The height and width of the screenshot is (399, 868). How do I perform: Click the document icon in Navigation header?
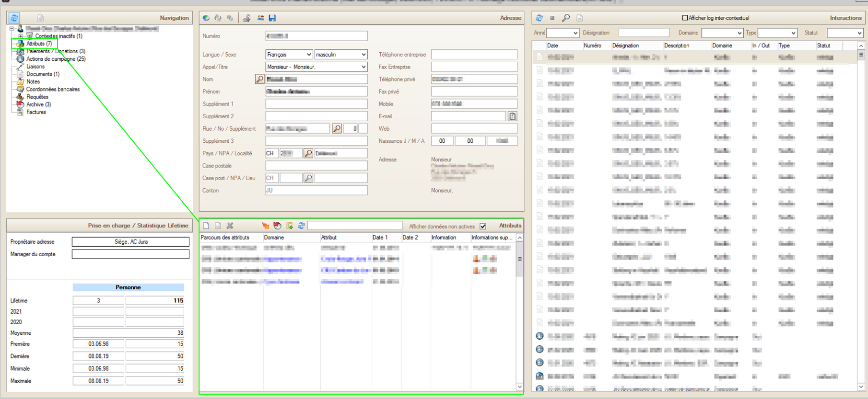pyautogui.click(x=41, y=18)
